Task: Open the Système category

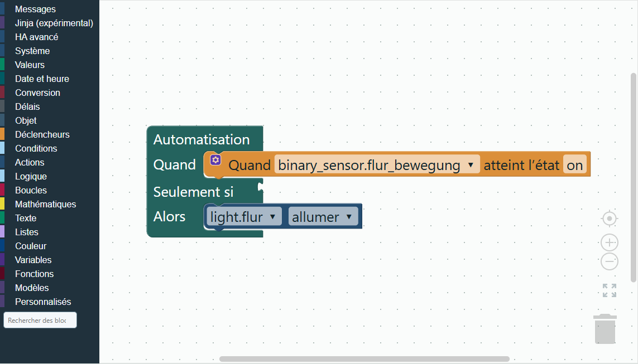Action: 50,51
